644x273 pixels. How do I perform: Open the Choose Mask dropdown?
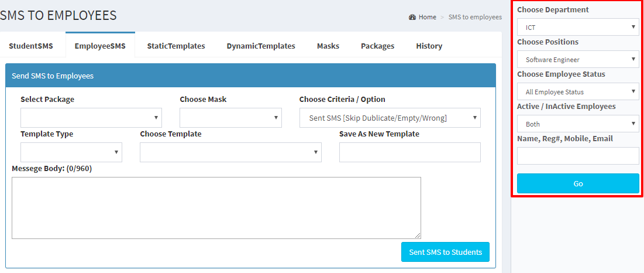click(230, 118)
